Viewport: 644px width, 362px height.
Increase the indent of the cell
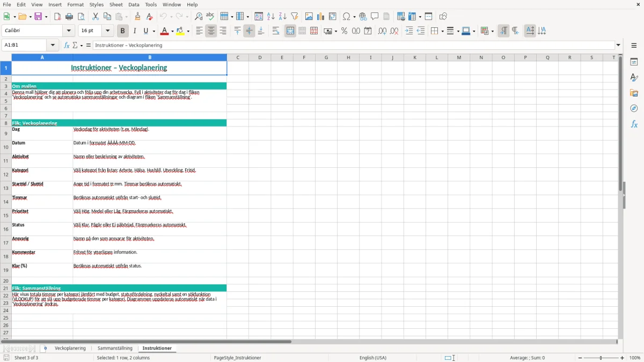(409, 31)
